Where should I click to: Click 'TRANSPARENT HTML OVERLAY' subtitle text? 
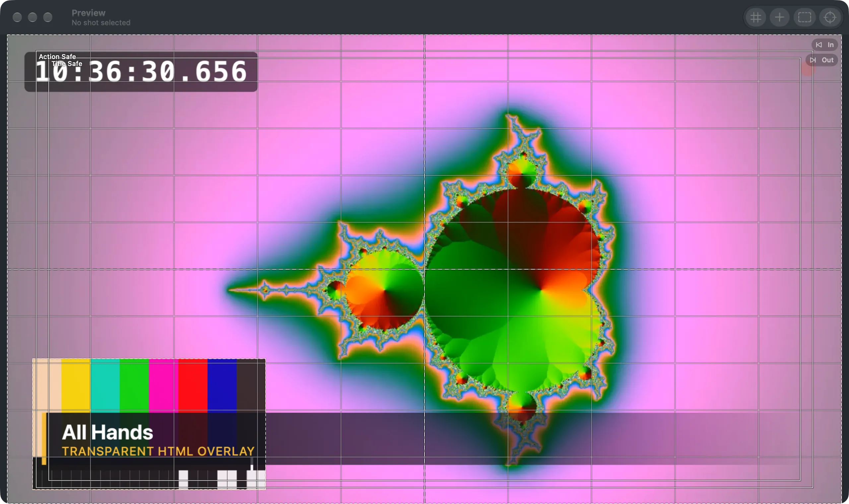pos(158,451)
